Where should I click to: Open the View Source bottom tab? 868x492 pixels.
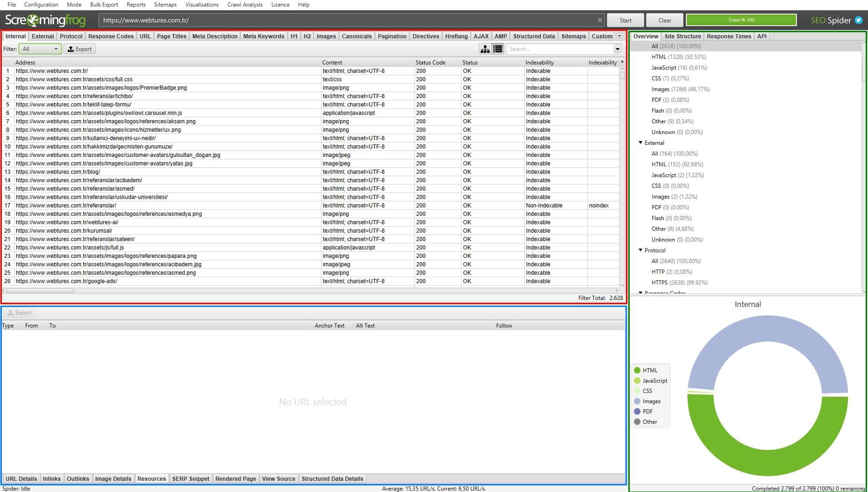pos(278,478)
